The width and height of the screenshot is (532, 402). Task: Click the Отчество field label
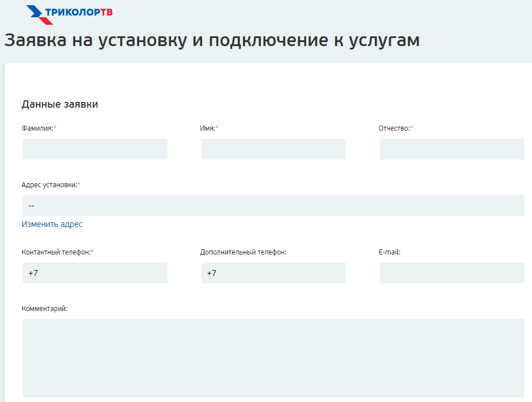click(x=394, y=128)
